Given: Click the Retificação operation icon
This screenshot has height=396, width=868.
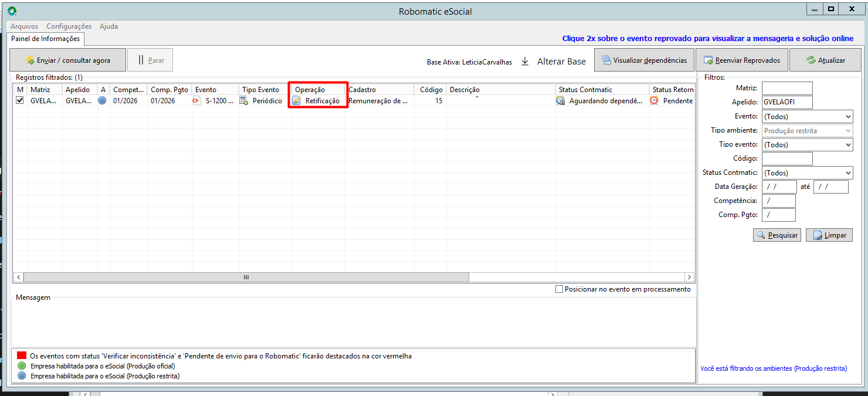Looking at the screenshot, I should coord(297,101).
